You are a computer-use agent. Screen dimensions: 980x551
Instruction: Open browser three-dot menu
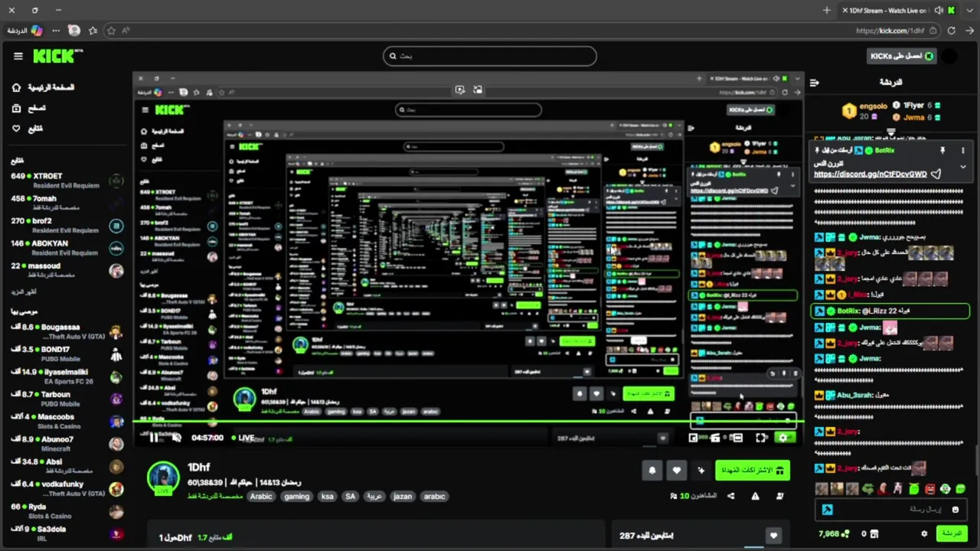coord(55,31)
